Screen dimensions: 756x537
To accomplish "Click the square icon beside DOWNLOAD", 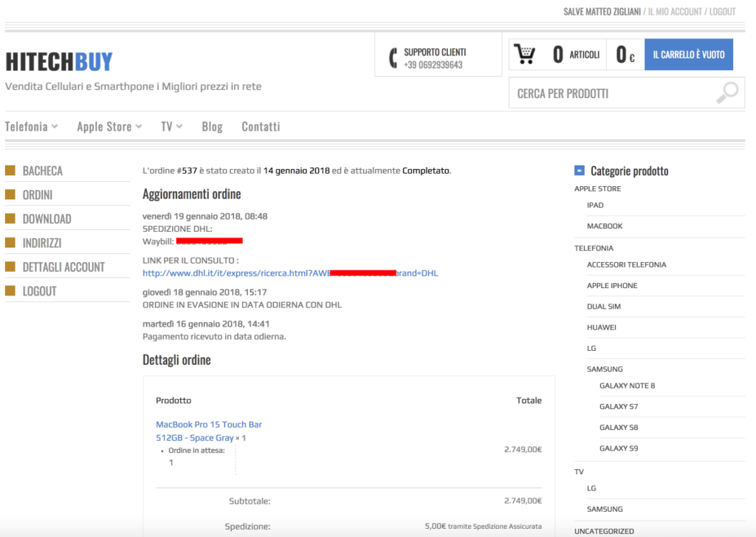I will click(x=10, y=219).
